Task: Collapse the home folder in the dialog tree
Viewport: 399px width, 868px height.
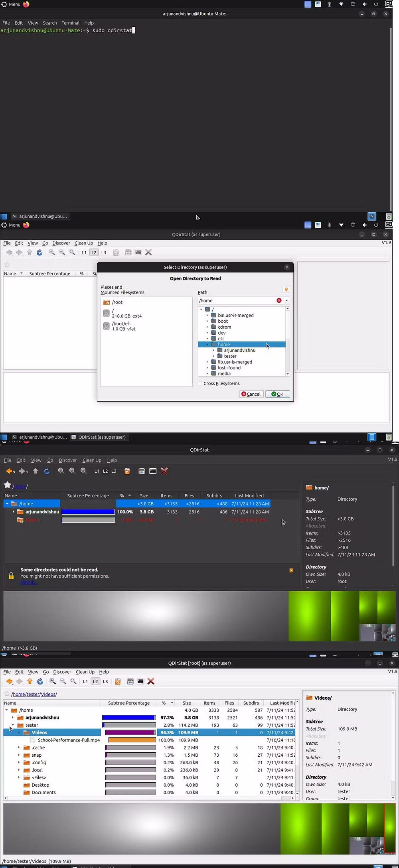Action: 207,344
